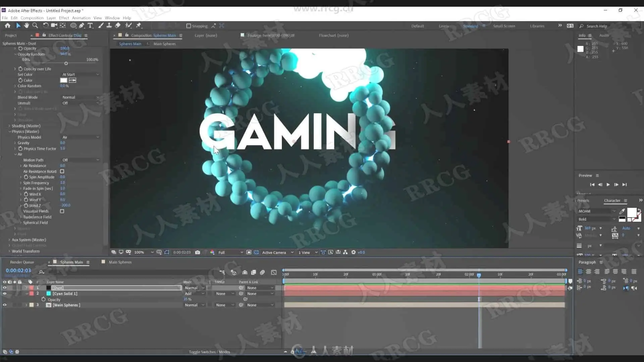Select the Zoom tool
The height and width of the screenshot is (362, 644).
35,25
